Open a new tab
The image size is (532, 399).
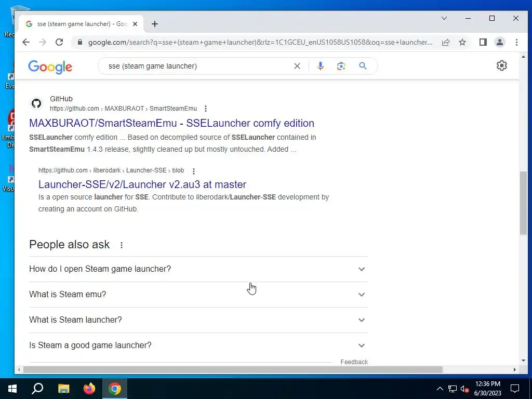[155, 24]
